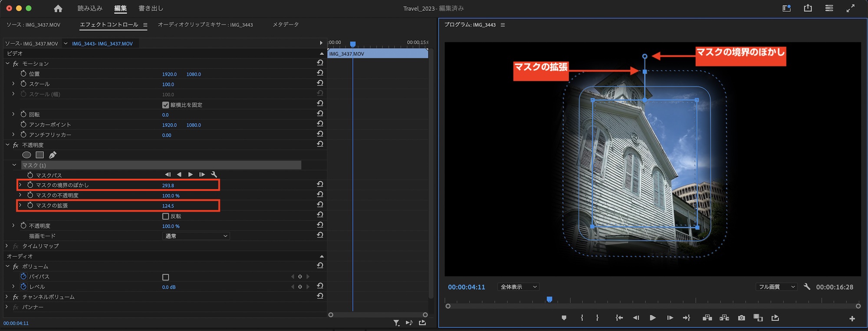Click the export frame camera icon
Image resolution: width=868 pixels, height=331 pixels.
coord(741,318)
